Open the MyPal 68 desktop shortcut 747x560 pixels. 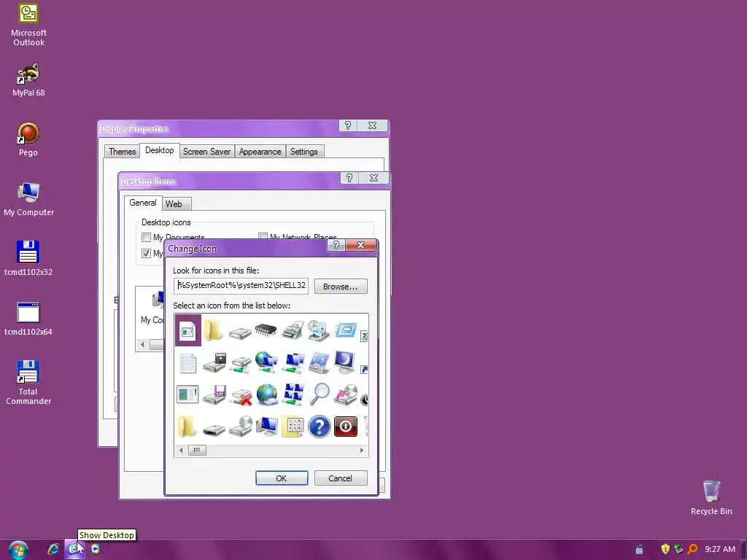point(28,80)
